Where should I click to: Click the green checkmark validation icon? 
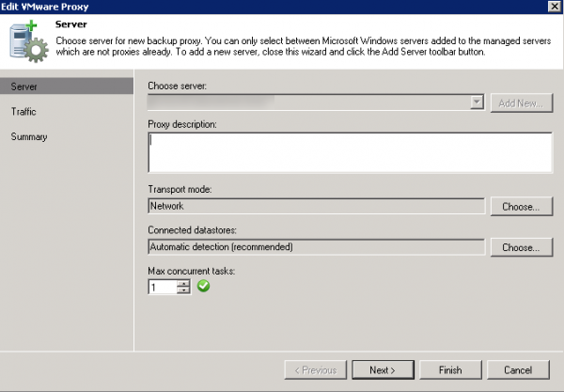pos(204,287)
